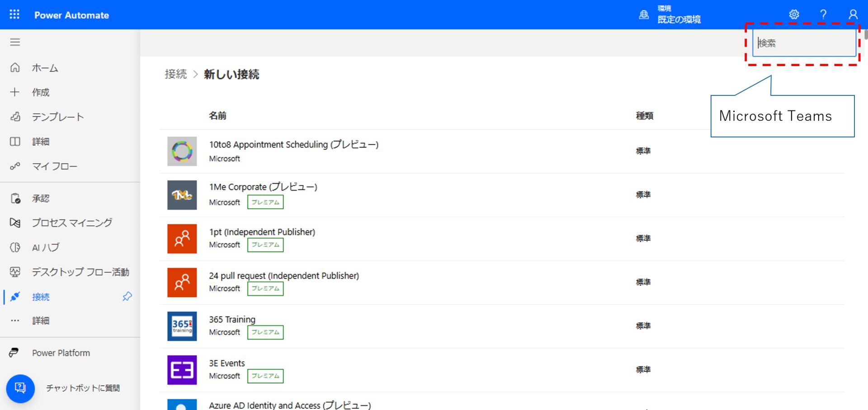Click the チャットボットに質問 chat button

coord(20,388)
